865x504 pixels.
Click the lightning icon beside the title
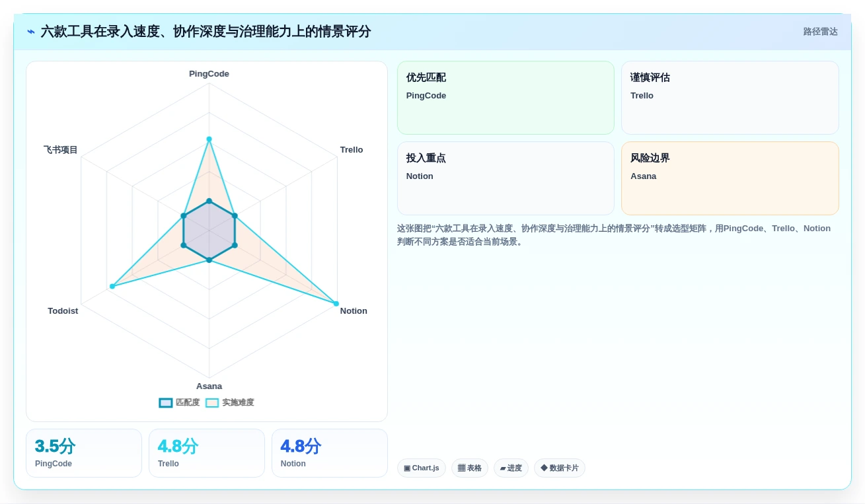(31, 32)
